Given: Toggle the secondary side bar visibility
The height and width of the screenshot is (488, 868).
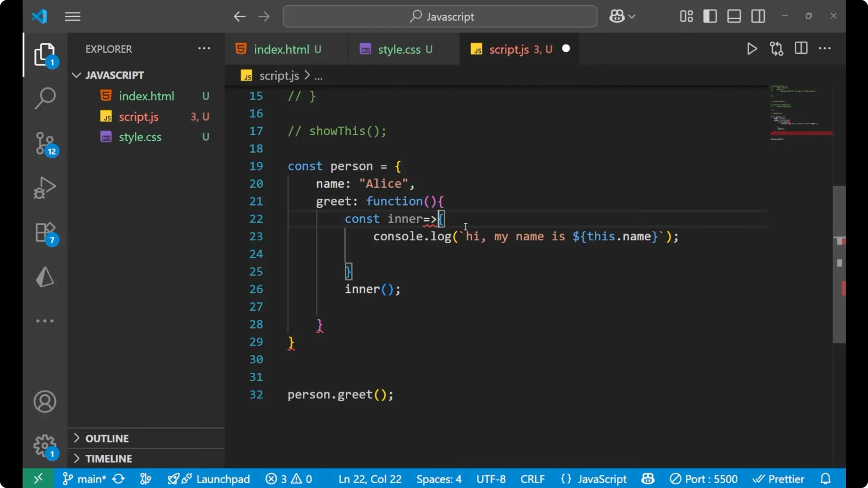Looking at the screenshot, I should [x=758, y=17].
